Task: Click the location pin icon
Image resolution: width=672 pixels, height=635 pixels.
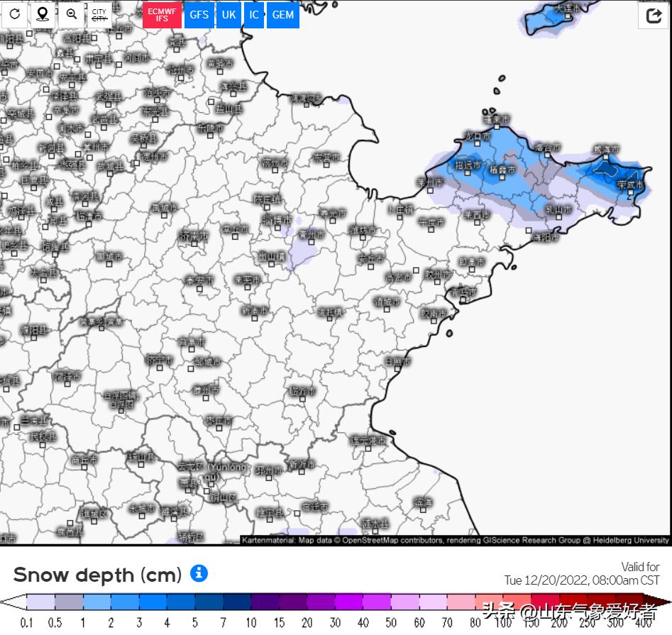Action: pyautogui.click(x=43, y=14)
